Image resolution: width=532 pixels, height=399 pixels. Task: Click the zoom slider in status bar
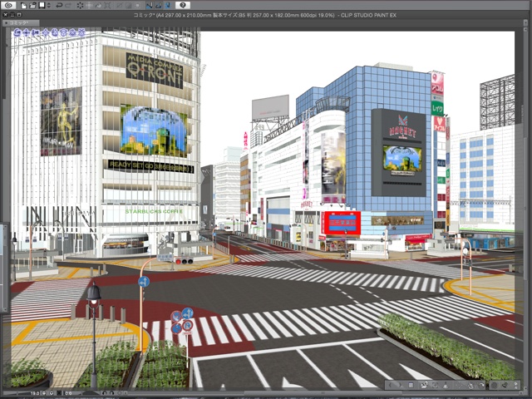(x=17, y=393)
